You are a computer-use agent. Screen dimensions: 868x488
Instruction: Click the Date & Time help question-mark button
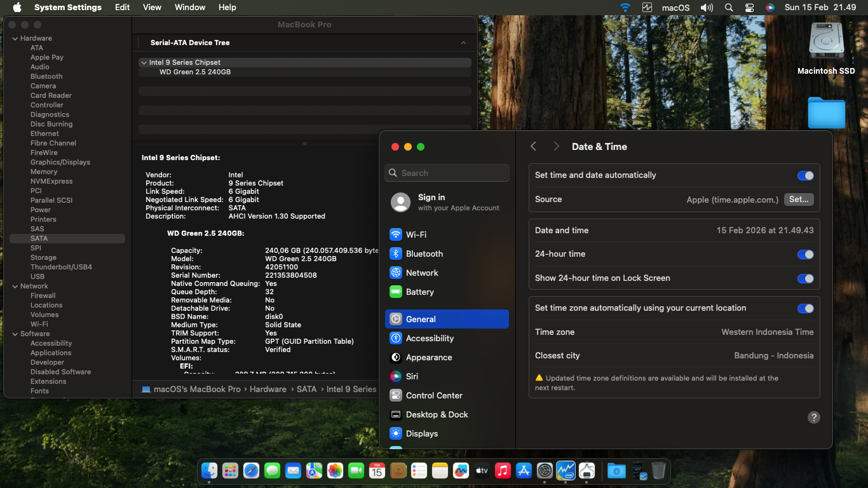[x=813, y=417]
